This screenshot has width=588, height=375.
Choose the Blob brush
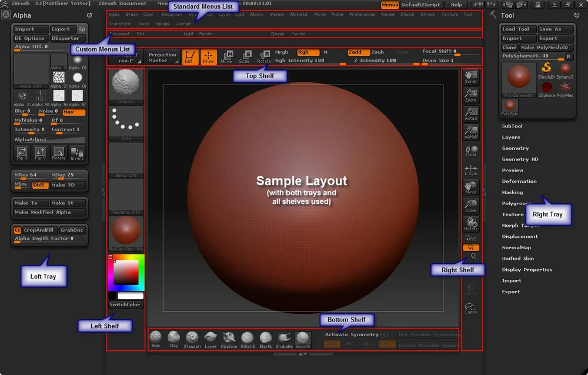point(155,339)
